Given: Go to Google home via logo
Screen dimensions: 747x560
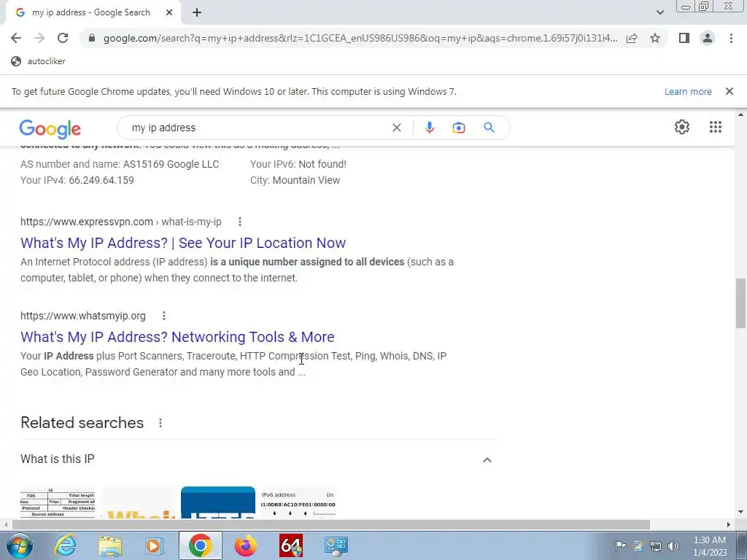Looking at the screenshot, I should pyautogui.click(x=50, y=128).
